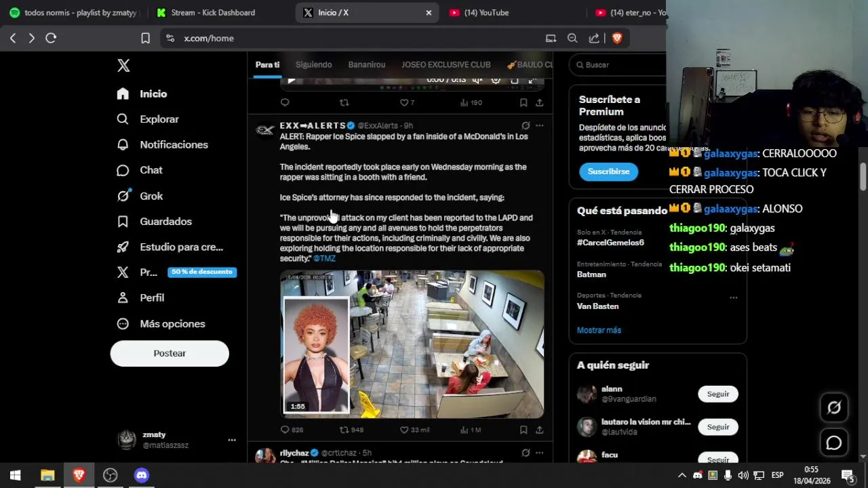Open Discord from the Windows taskbar

[141, 475]
